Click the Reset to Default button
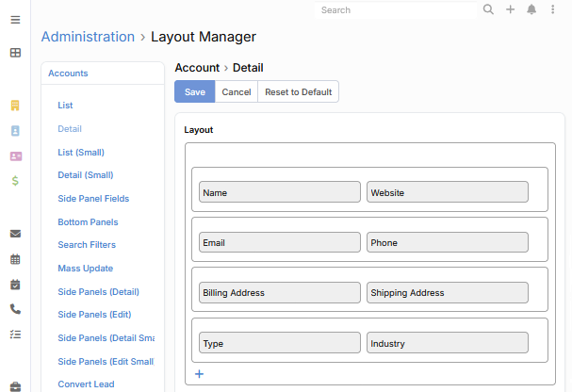Viewport: 572px width, 392px height. pos(298,91)
